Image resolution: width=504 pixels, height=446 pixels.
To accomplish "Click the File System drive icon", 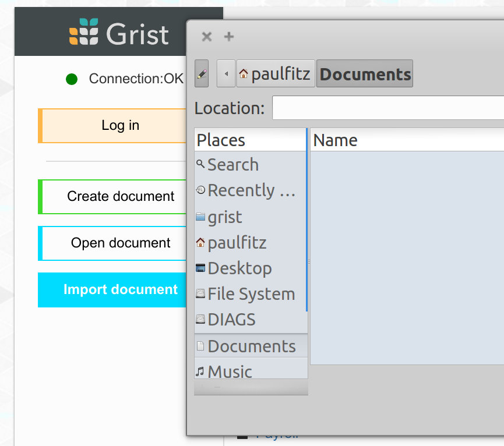I will (x=199, y=294).
